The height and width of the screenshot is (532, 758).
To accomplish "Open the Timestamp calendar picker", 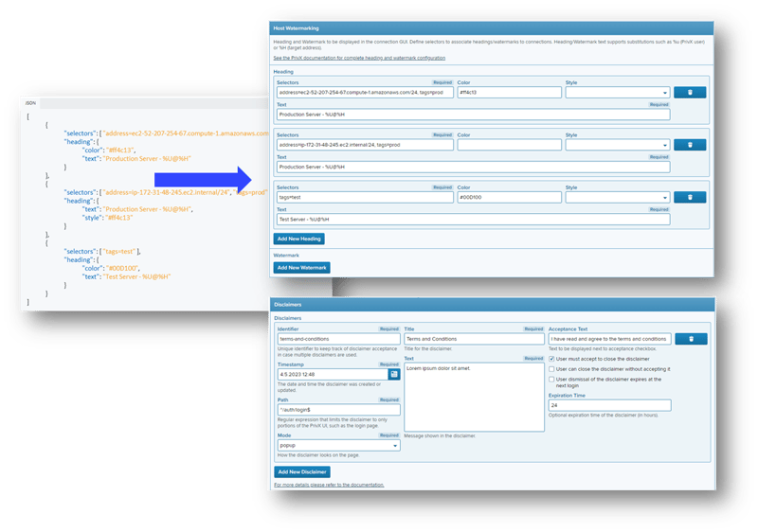I will click(x=394, y=375).
